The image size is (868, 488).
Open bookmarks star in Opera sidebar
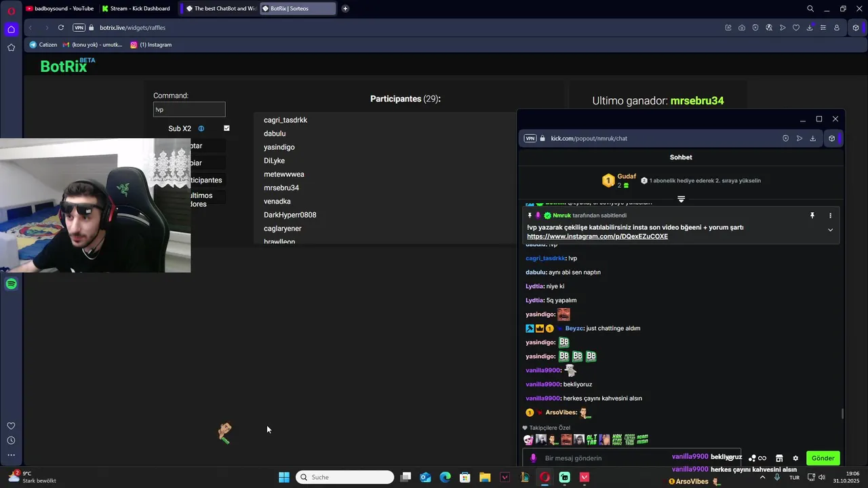(x=11, y=47)
